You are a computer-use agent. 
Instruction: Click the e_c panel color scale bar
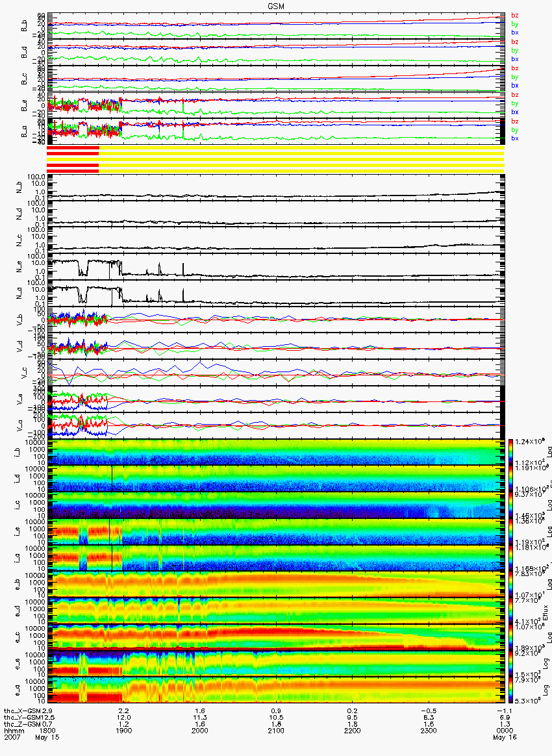click(509, 637)
